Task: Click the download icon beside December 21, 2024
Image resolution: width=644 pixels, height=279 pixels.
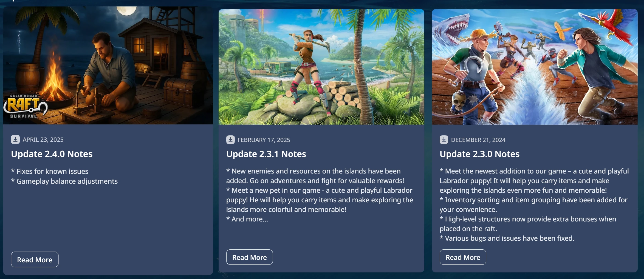Action: coord(444,140)
